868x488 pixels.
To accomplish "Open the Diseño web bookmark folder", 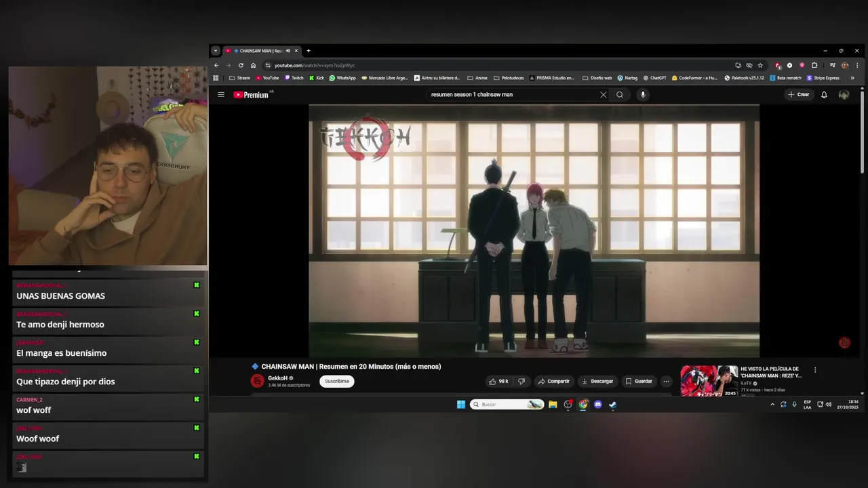I will (597, 78).
